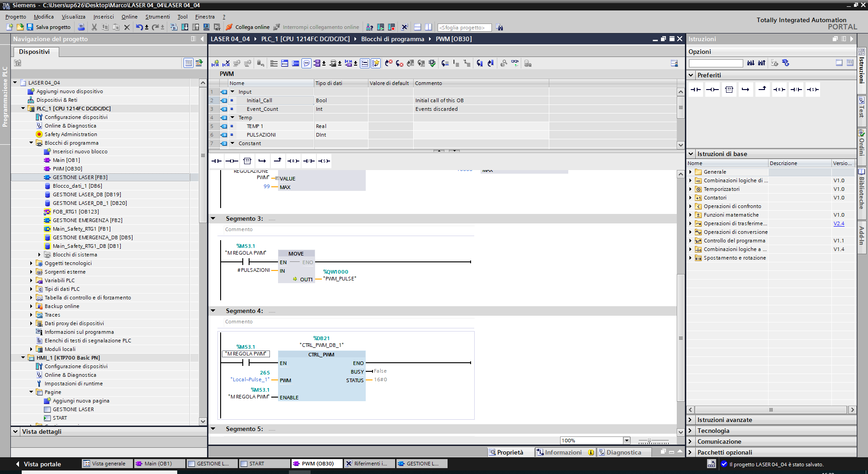Select Aggiungi nuovo dispositivo tree item
The image size is (868, 474).
pyautogui.click(x=70, y=91)
